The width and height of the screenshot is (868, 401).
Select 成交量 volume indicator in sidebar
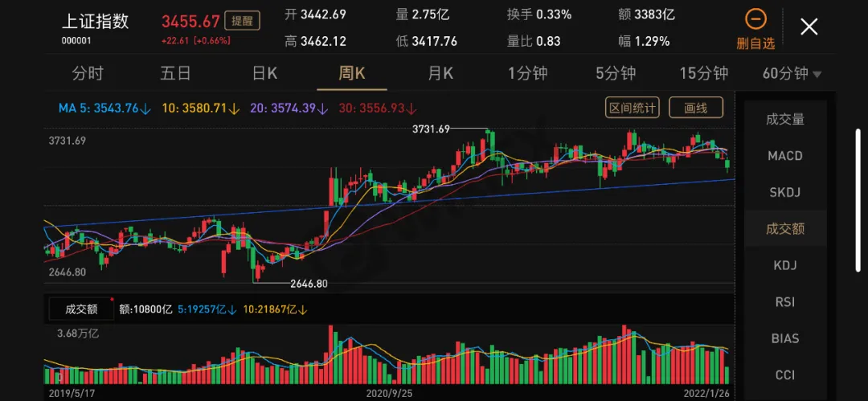784,120
